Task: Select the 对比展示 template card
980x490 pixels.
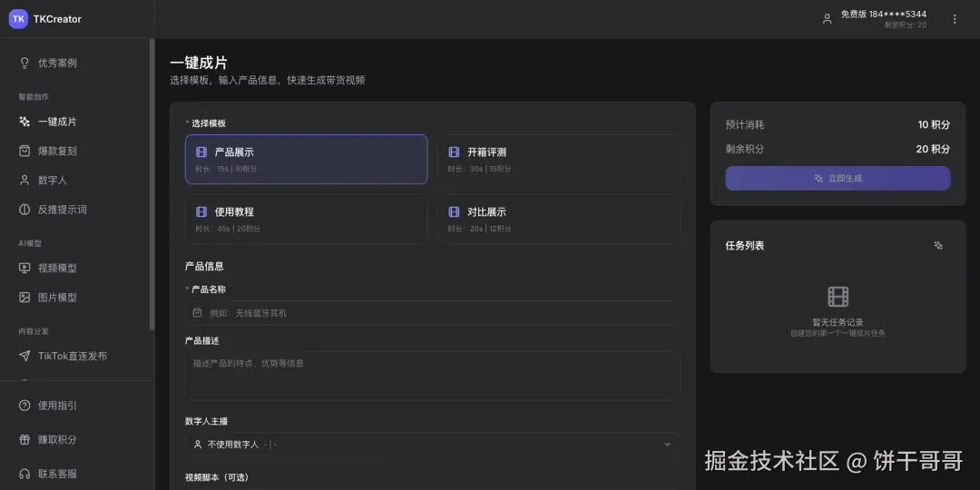Action: tap(559, 220)
